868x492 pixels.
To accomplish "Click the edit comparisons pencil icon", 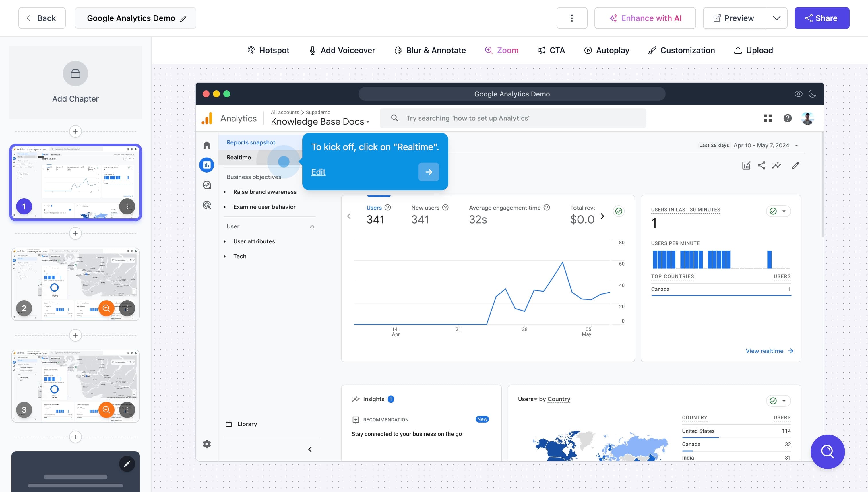I will tap(796, 165).
